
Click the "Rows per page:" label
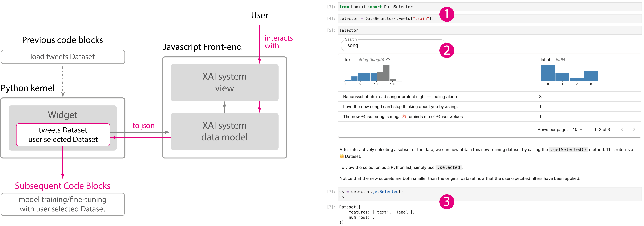coord(552,129)
